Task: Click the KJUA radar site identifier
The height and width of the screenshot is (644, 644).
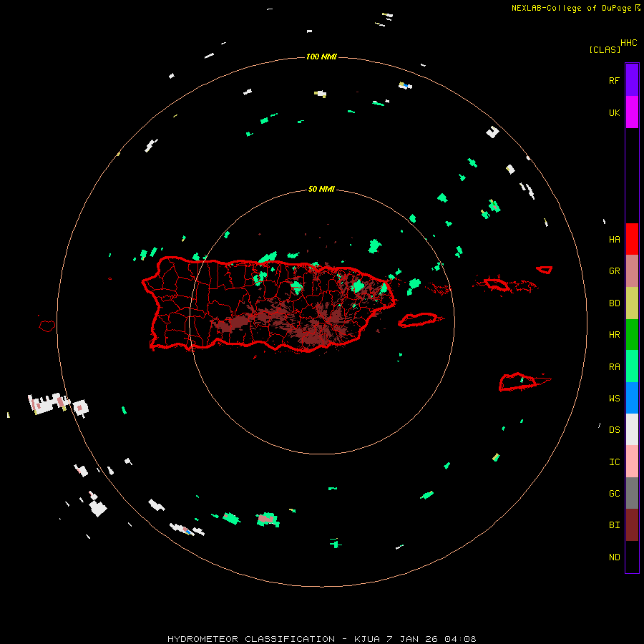Action: [367, 639]
